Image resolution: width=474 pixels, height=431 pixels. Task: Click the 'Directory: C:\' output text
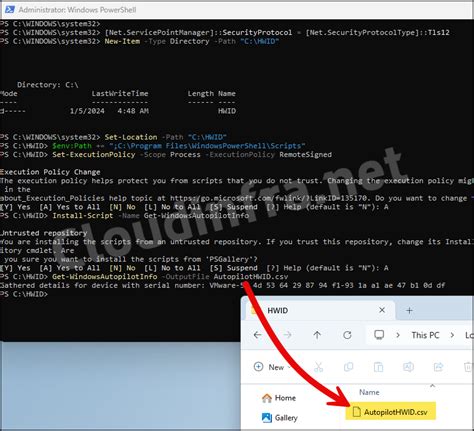pyautogui.click(x=48, y=85)
